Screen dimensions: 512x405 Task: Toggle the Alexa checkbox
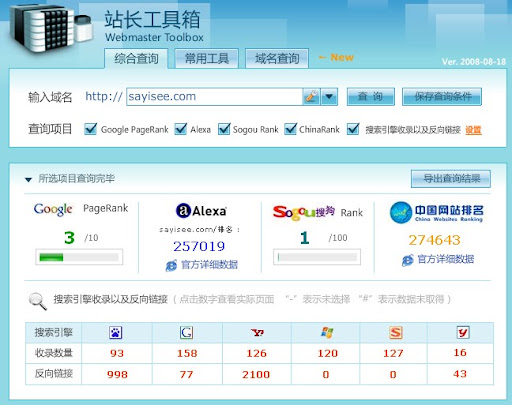[x=180, y=129]
